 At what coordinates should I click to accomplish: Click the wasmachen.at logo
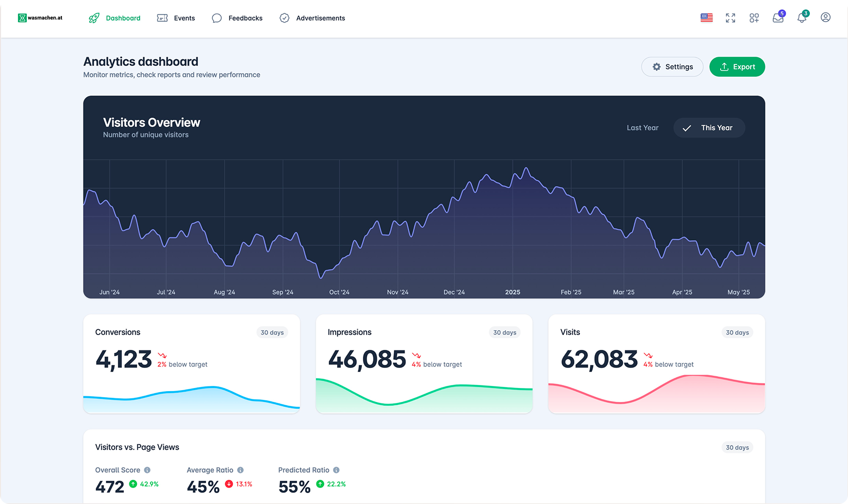(x=40, y=18)
